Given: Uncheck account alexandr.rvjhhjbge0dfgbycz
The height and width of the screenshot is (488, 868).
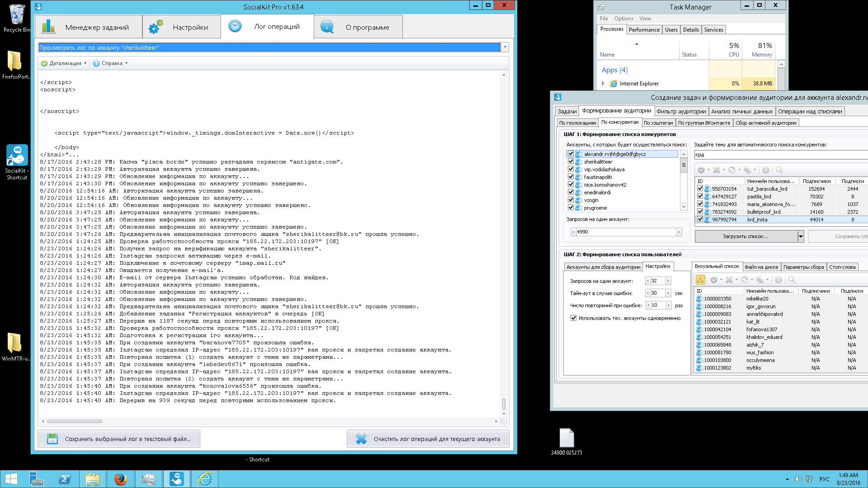Looking at the screenshot, I should coord(571,154).
